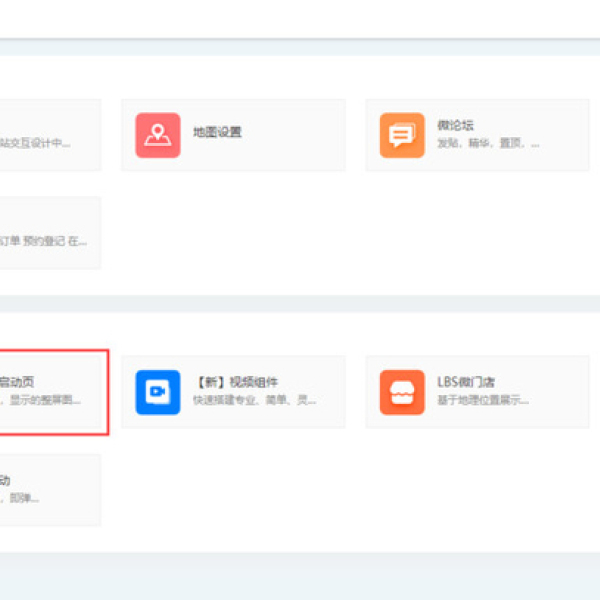This screenshot has width=600, height=600.
Task: Click the orange storefront icon
Action: (402, 392)
